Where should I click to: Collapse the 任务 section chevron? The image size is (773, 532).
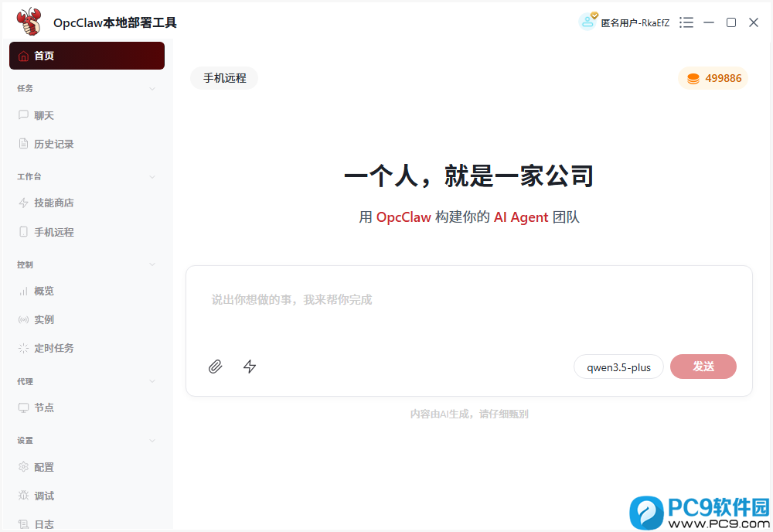pyautogui.click(x=152, y=89)
